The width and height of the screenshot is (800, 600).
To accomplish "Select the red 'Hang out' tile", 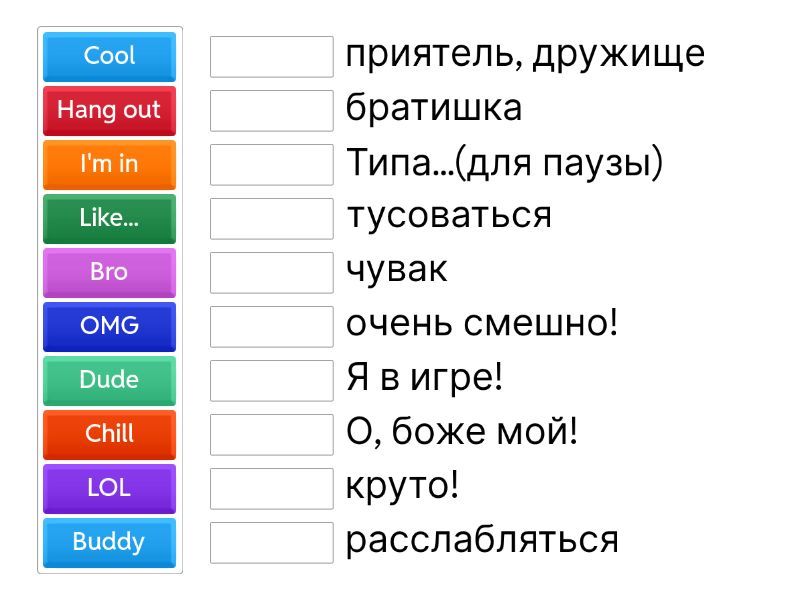I will point(109,110).
